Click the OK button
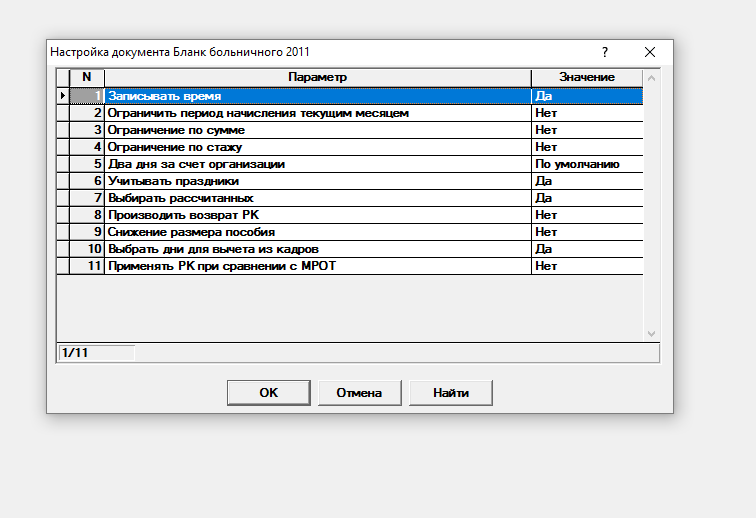This screenshot has height=518, width=756. coord(269,393)
